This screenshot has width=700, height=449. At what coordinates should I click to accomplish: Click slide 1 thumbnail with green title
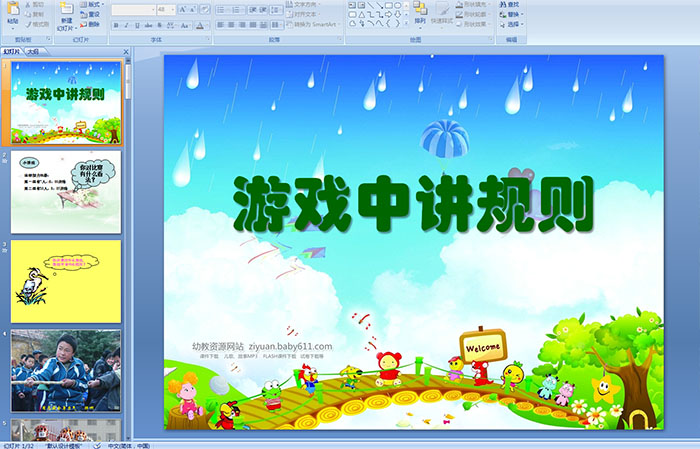[x=66, y=103]
